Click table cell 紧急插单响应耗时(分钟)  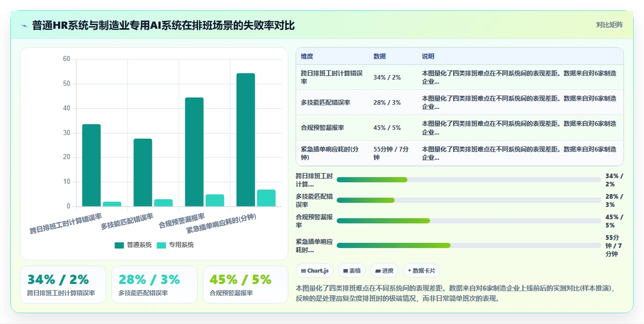tap(331, 153)
